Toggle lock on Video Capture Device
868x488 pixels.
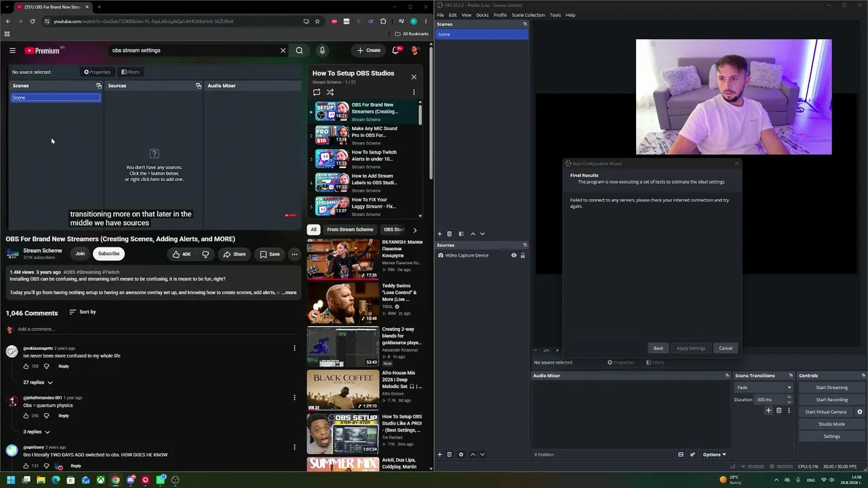(522, 256)
